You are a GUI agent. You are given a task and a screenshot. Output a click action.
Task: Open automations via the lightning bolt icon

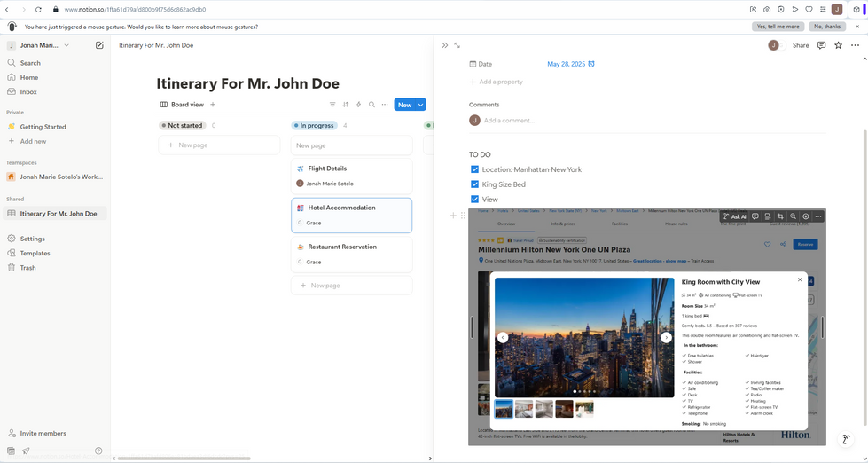click(x=359, y=105)
